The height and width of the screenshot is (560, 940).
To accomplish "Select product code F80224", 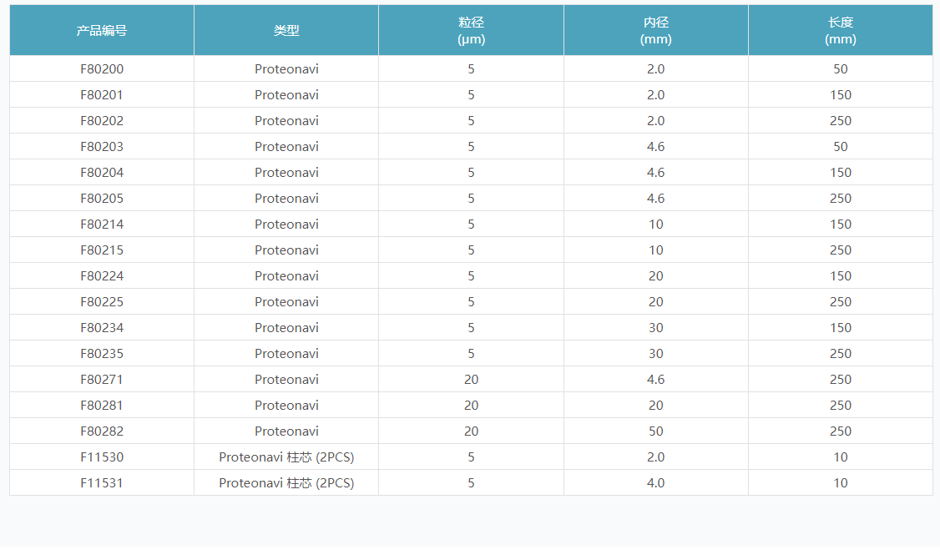I will coord(102,276).
